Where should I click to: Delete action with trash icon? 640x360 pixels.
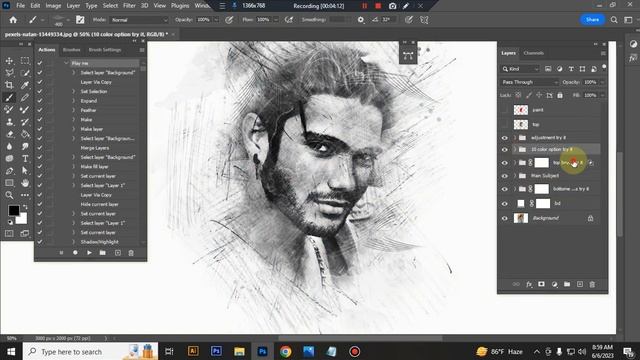pyautogui.click(x=131, y=253)
